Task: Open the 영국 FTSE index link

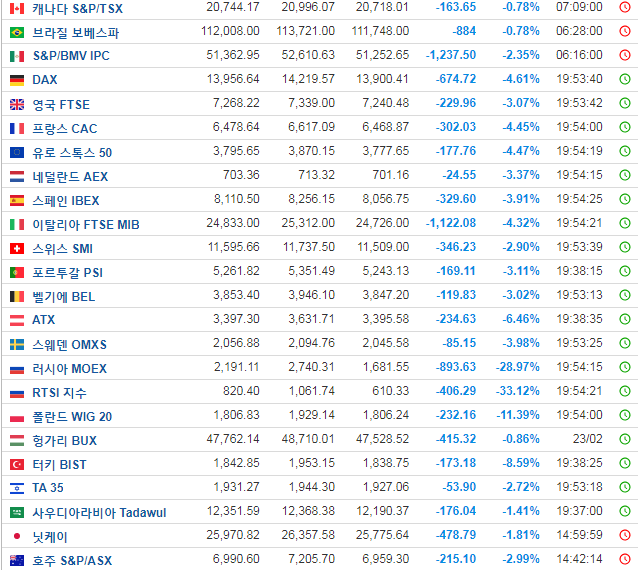Action: 61,105
